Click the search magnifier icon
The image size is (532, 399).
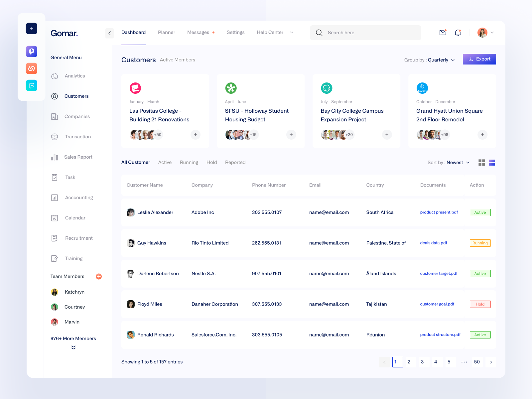[x=319, y=33]
